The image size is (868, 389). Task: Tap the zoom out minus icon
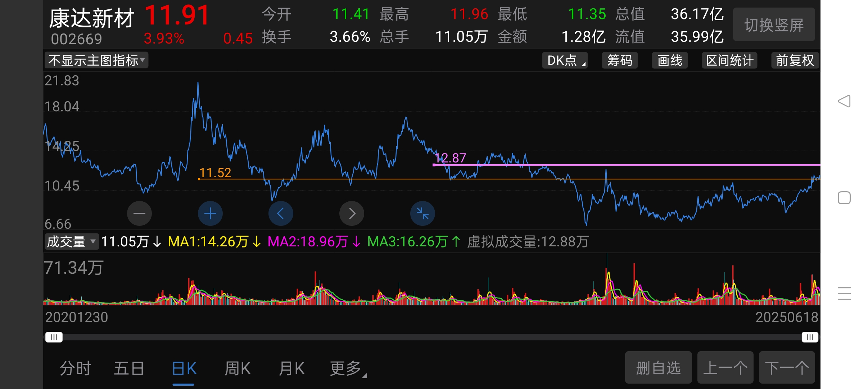coord(139,214)
